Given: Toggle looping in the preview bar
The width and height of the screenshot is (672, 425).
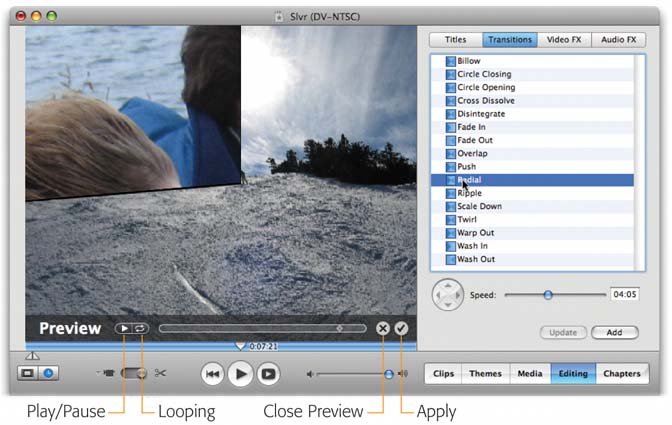Looking at the screenshot, I should (141, 328).
